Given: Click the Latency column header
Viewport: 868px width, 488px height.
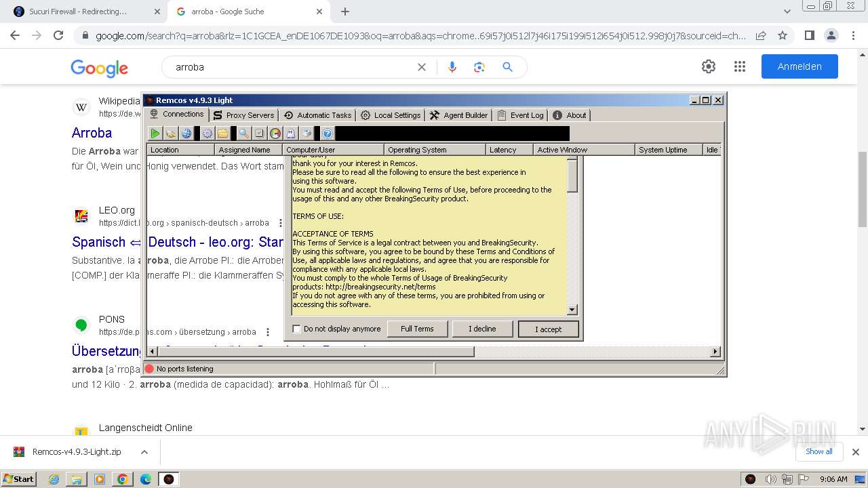Looking at the screenshot, I should pyautogui.click(x=509, y=150).
